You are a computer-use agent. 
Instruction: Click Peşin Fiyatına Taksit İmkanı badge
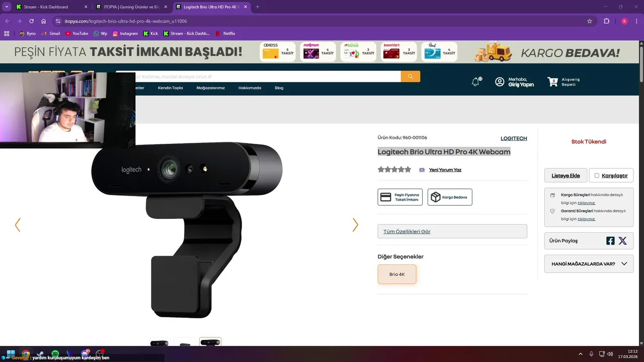click(x=400, y=197)
